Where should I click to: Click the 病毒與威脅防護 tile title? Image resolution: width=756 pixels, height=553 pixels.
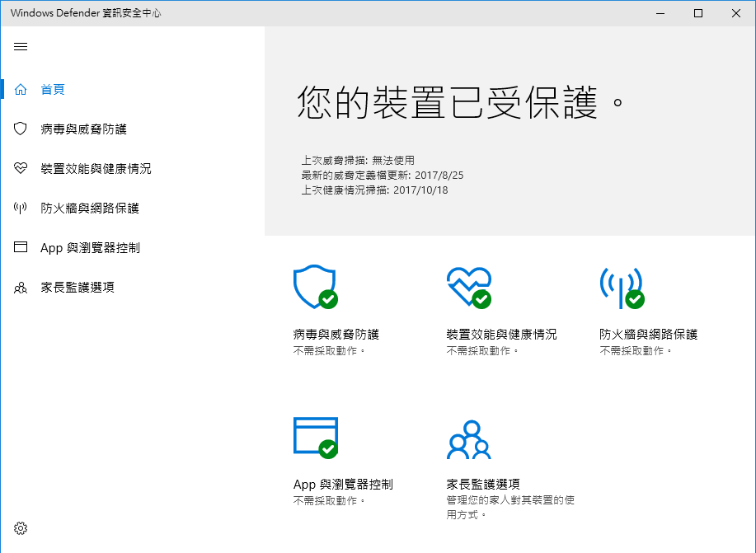click(336, 334)
